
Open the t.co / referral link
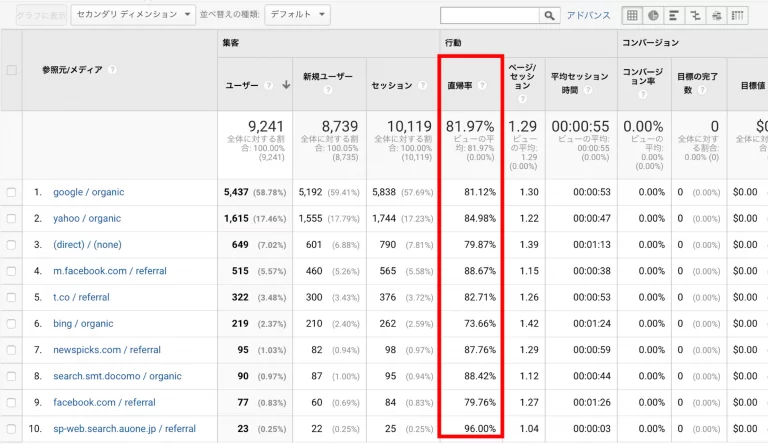[81, 297]
